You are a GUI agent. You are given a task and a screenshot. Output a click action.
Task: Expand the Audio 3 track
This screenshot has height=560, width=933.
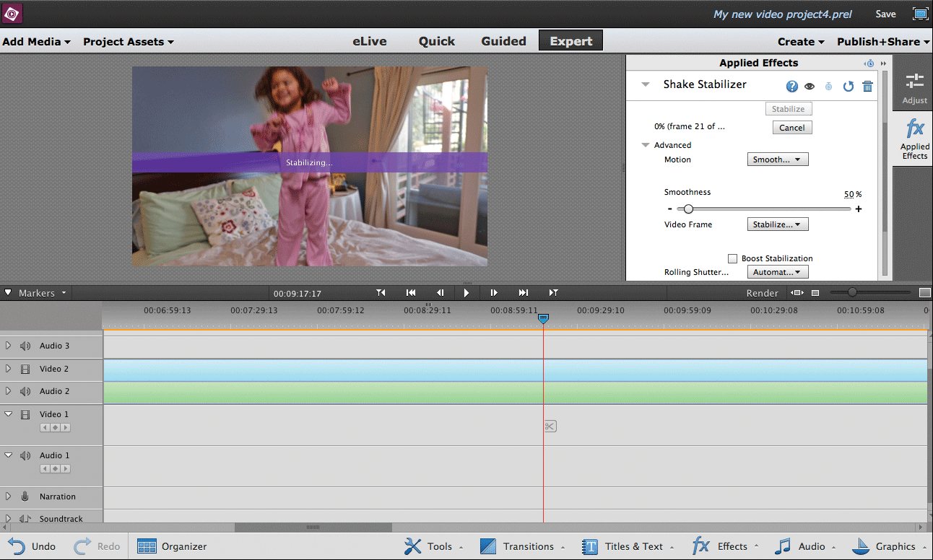pos(9,346)
